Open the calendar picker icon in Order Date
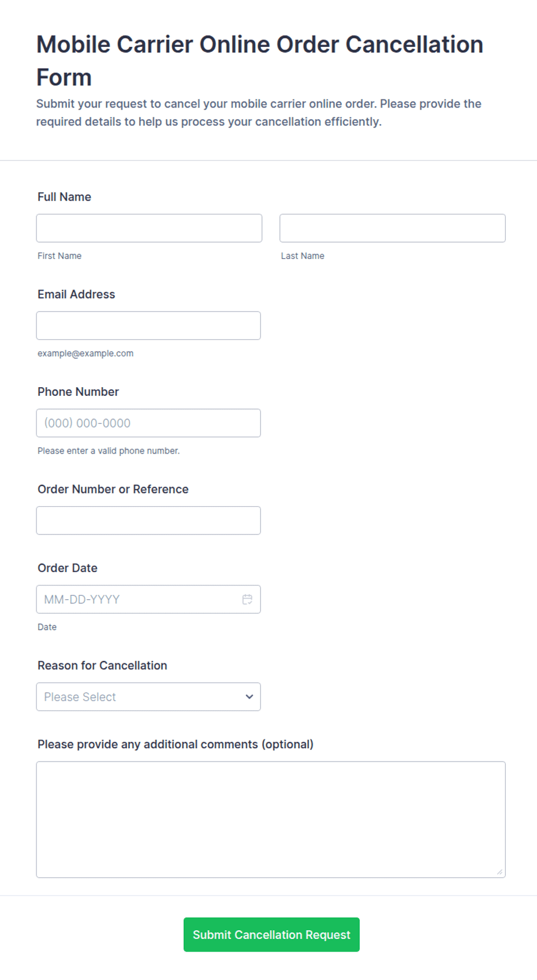The width and height of the screenshot is (537, 980). (x=247, y=599)
